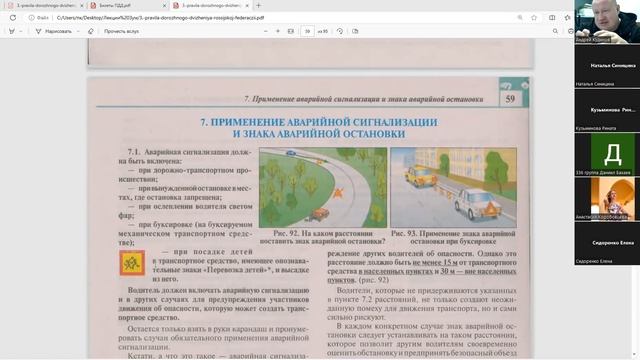Click the page view layout icon
The height and width of the screenshot is (360, 640).
pos(355,31)
